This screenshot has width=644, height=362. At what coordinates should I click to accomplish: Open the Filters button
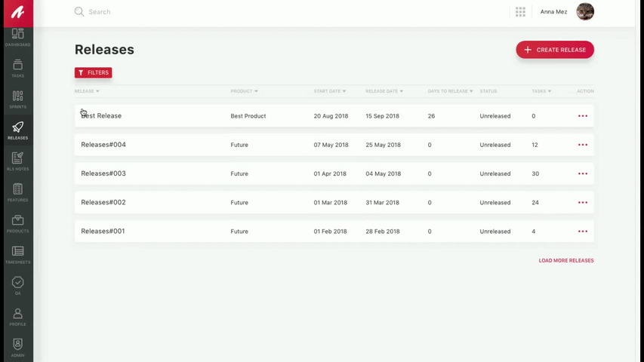[93, 72]
